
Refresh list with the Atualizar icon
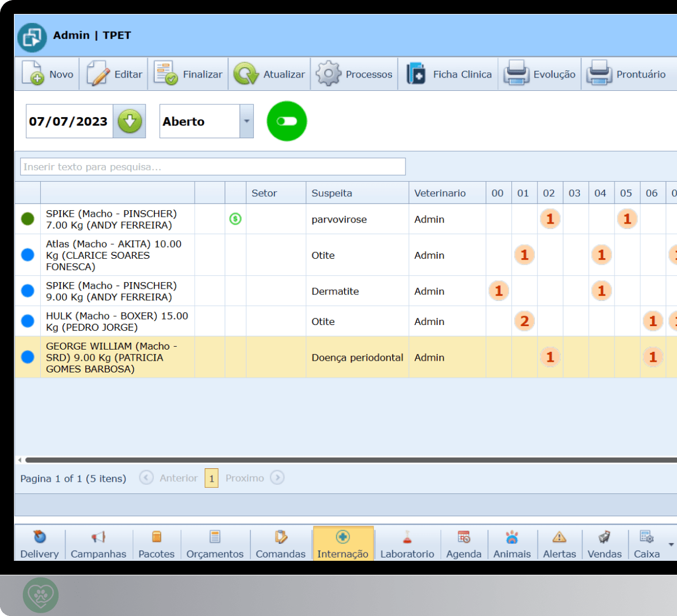[245, 74]
